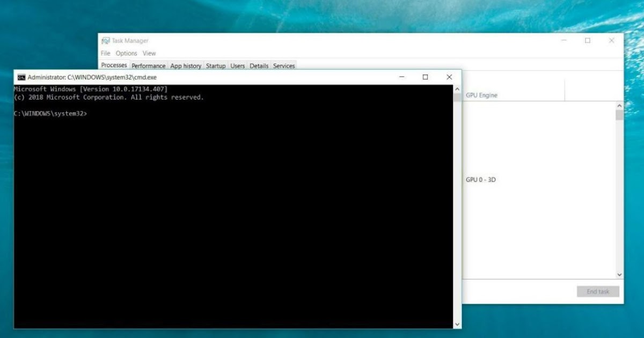Click the Microsoft Windows version text line
The height and width of the screenshot is (338, 644).
coord(91,89)
